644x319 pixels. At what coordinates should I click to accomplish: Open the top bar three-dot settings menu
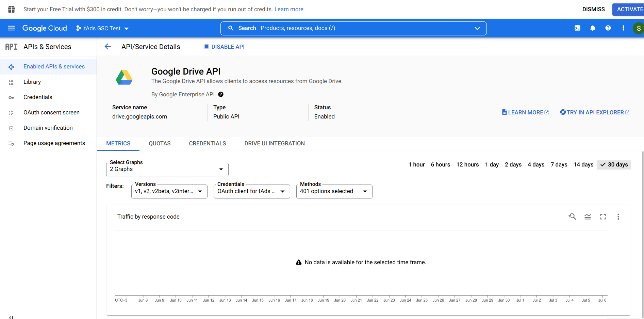pos(623,28)
